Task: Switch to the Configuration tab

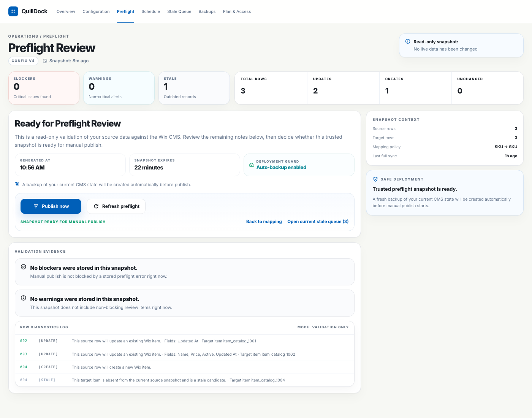Action: coord(96,11)
